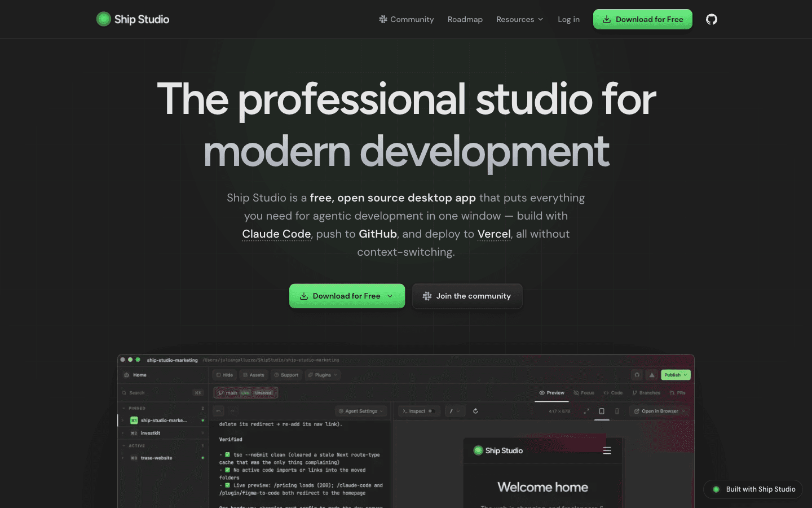Switch to the PRs tab
The width and height of the screenshot is (812, 508).
pos(677,393)
